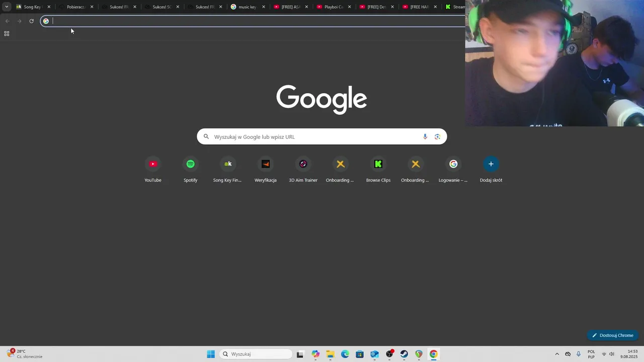The width and height of the screenshot is (644, 362).
Task: Click the magnifier icon in the search box
Action: 206,137
